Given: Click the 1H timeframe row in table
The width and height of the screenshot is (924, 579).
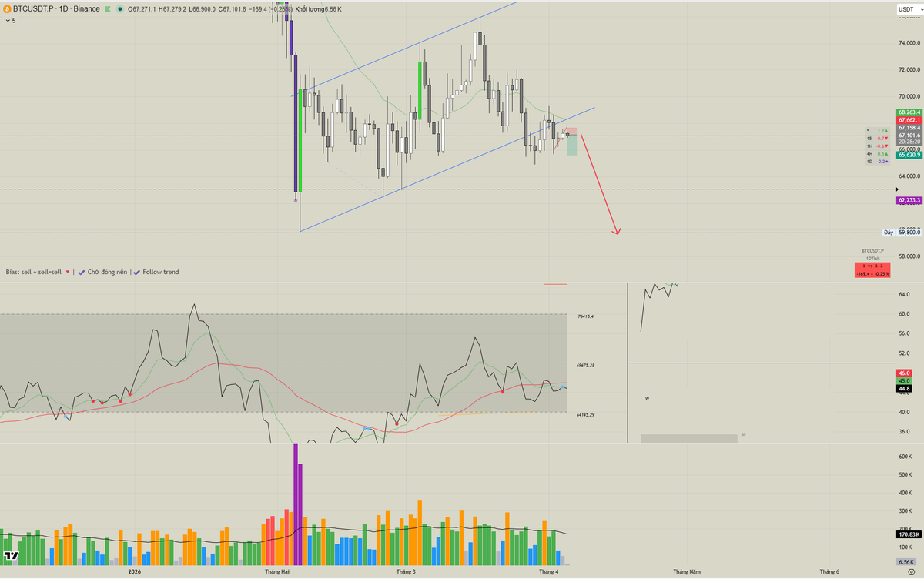Looking at the screenshot, I should (877, 146).
